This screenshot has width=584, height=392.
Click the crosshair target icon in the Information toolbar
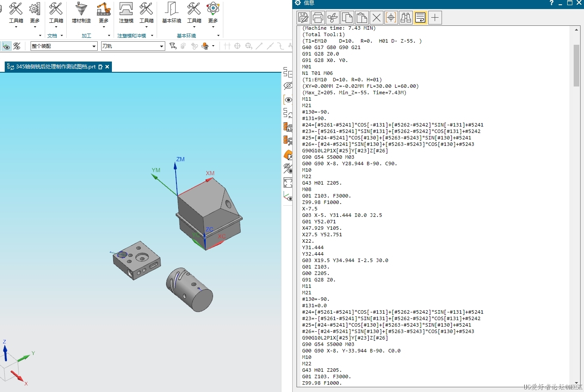click(391, 18)
